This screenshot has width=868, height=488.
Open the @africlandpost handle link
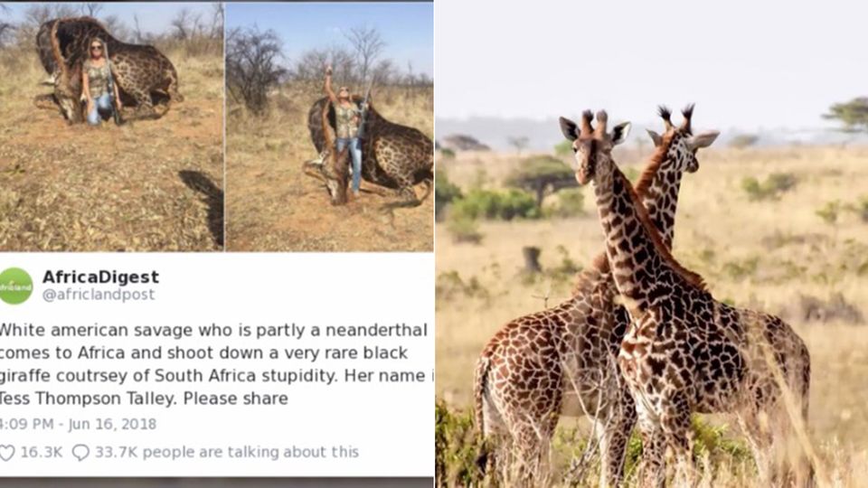pyautogui.click(x=99, y=295)
